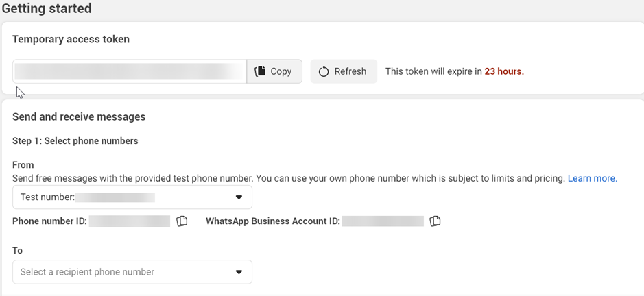The height and width of the screenshot is (296, 644).
Task: Copy the Phone number ID using its icon
Action: [x=182, y=221]
